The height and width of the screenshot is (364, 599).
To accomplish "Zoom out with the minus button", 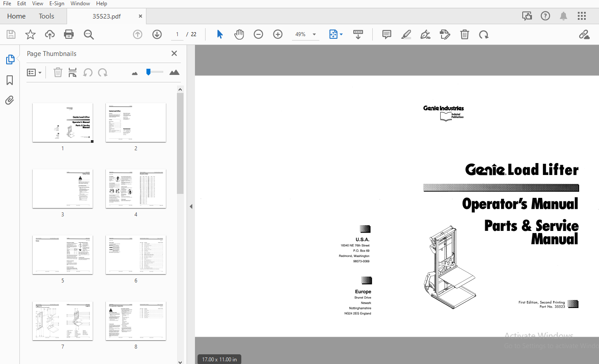I will point(258,34).
